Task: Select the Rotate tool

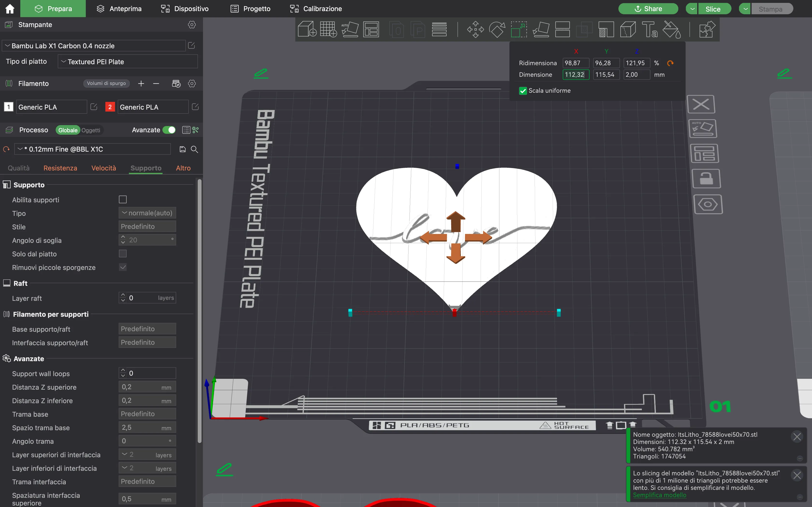Action: point(497,29)
